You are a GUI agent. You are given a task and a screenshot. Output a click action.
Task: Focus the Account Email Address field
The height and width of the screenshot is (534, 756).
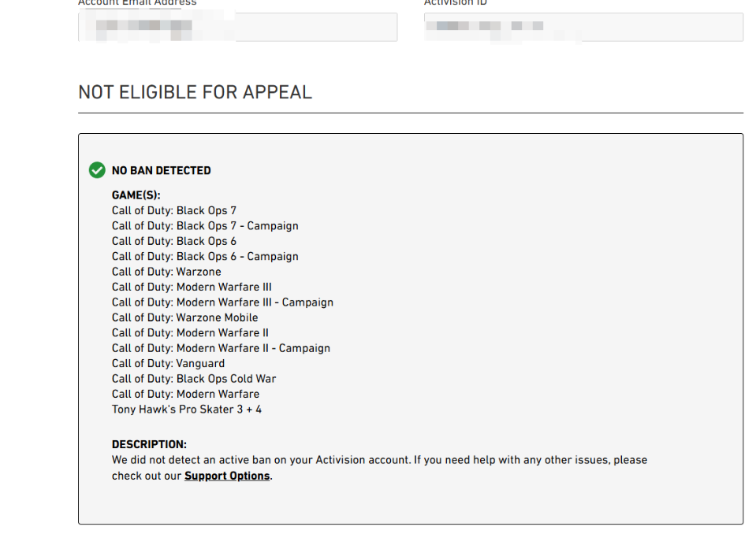point(238,27)
